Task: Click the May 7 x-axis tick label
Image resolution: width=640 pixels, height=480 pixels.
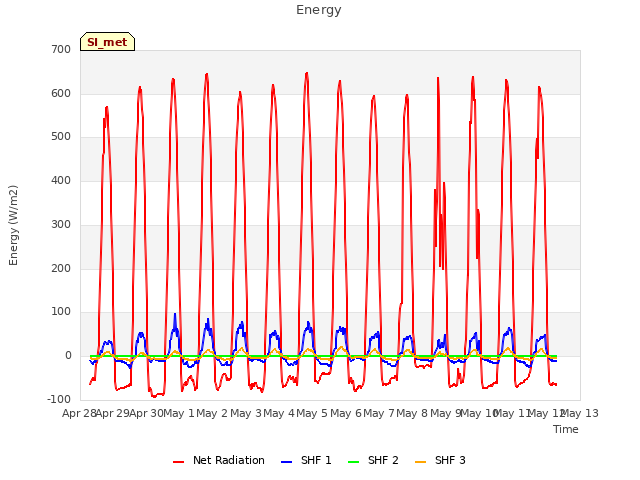Action: (379, 413)
